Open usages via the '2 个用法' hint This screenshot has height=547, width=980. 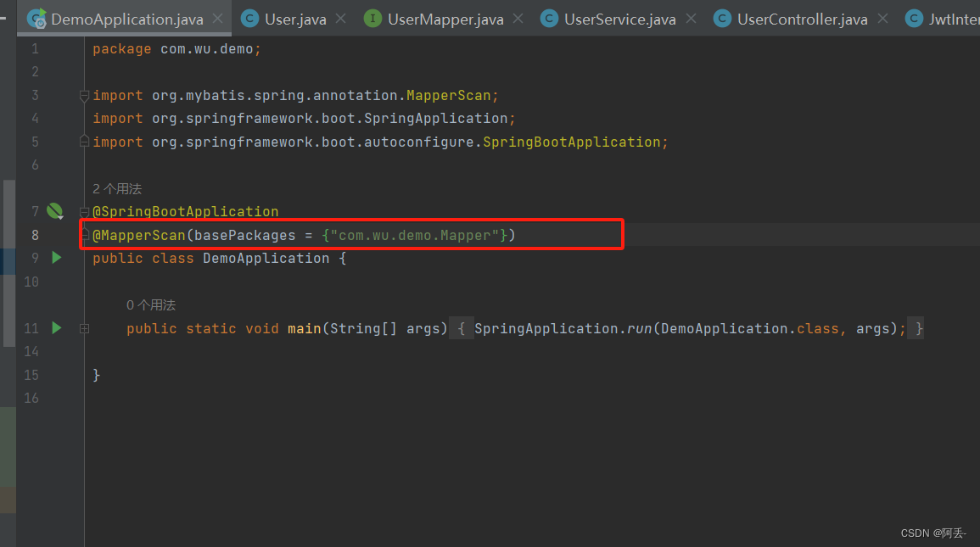pyautogui.click(x=115, y=188)
